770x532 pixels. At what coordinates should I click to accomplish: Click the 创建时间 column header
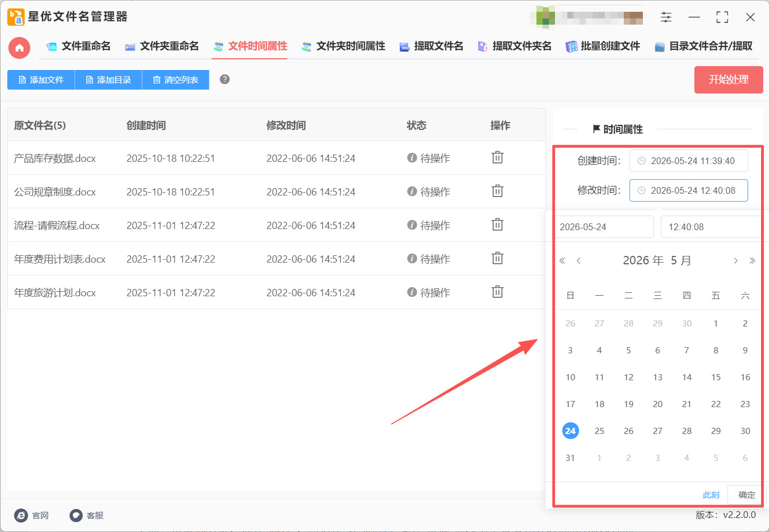[x=146, y=125]
